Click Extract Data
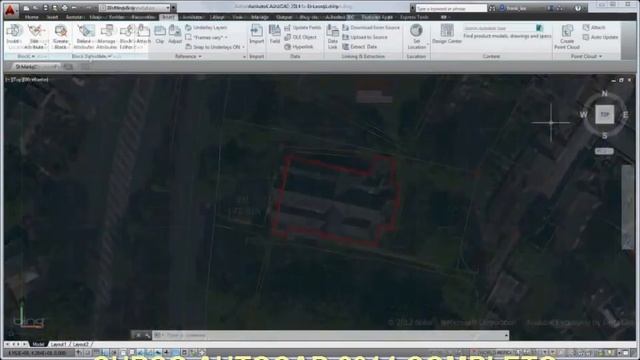Viewport: 640px width, 360px height. click(x=360, y=47)
